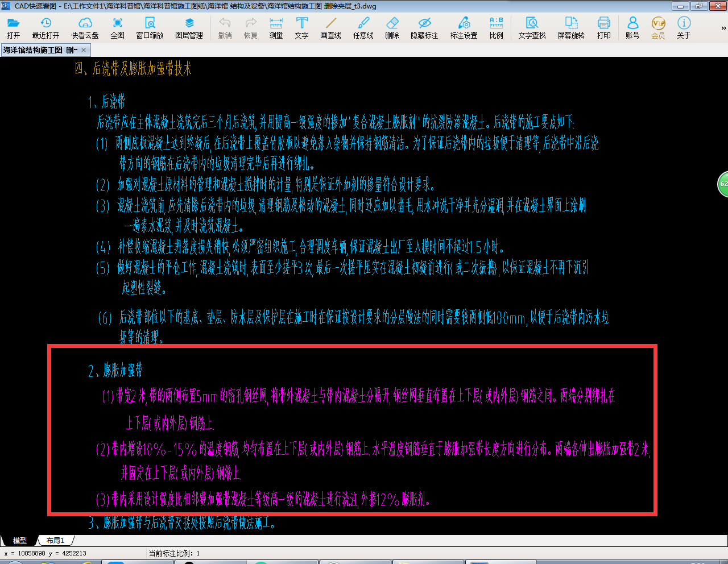Select the 画直线 draw line tool
The width and height of the screenshot is (728, 564).
tap(330, 27)
